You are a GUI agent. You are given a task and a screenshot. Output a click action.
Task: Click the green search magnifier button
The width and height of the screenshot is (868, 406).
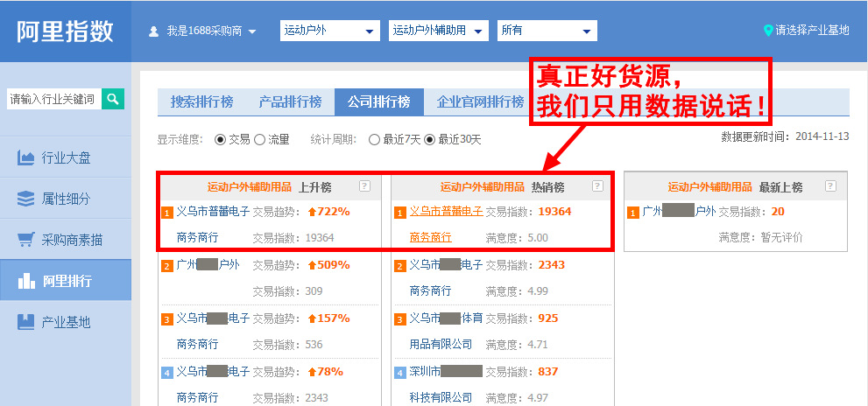tap(113, 99)
